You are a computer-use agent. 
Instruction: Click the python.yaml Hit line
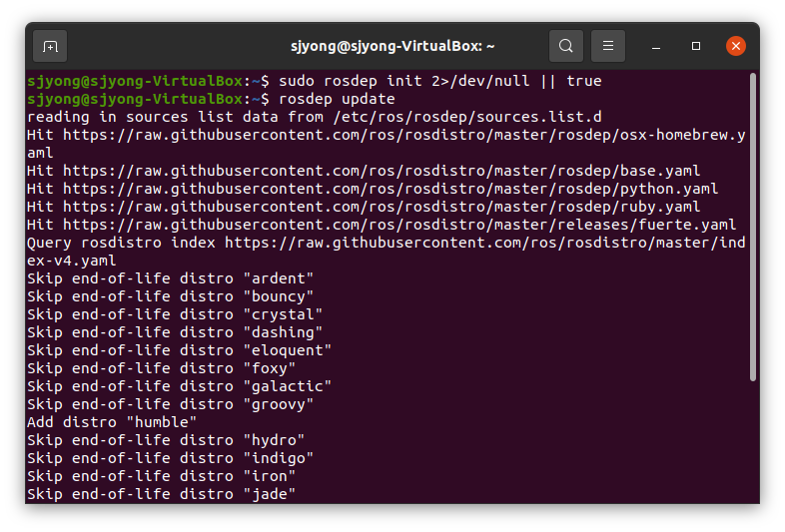[x=373, y=190]
